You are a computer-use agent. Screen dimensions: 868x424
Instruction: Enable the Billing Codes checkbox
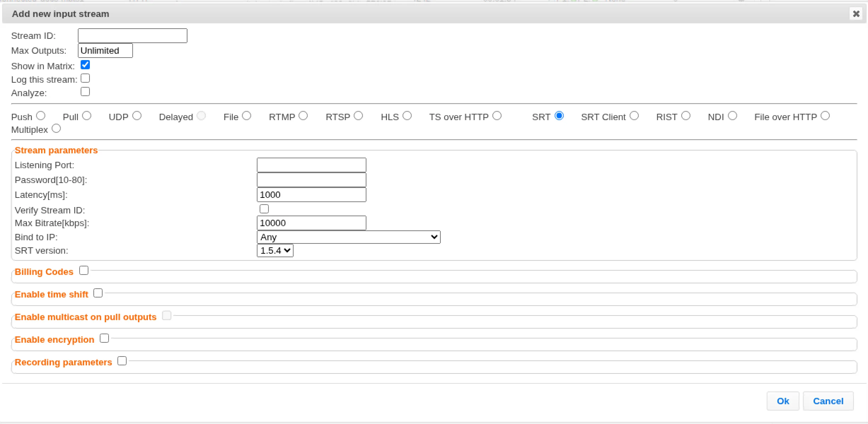[84, 270]
